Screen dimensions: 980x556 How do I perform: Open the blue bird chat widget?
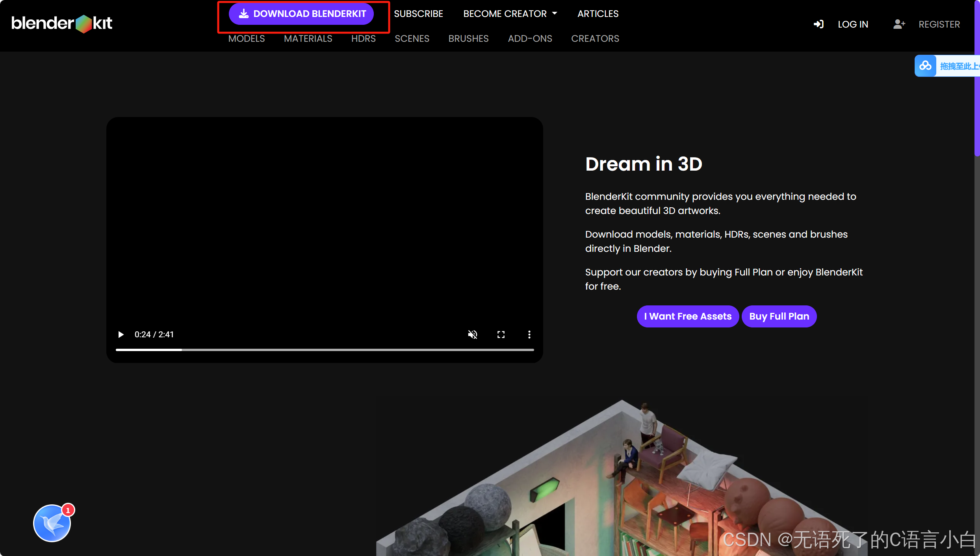coord(52,523)
